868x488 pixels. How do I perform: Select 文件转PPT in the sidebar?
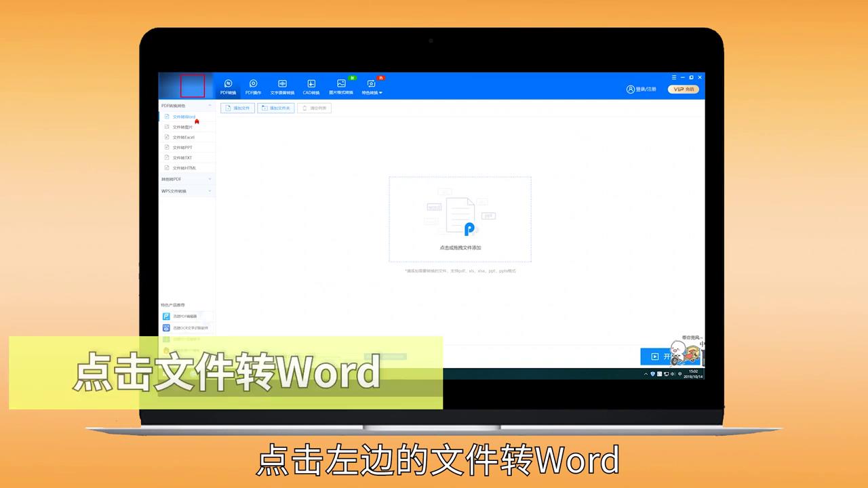[x=186, y=147]
